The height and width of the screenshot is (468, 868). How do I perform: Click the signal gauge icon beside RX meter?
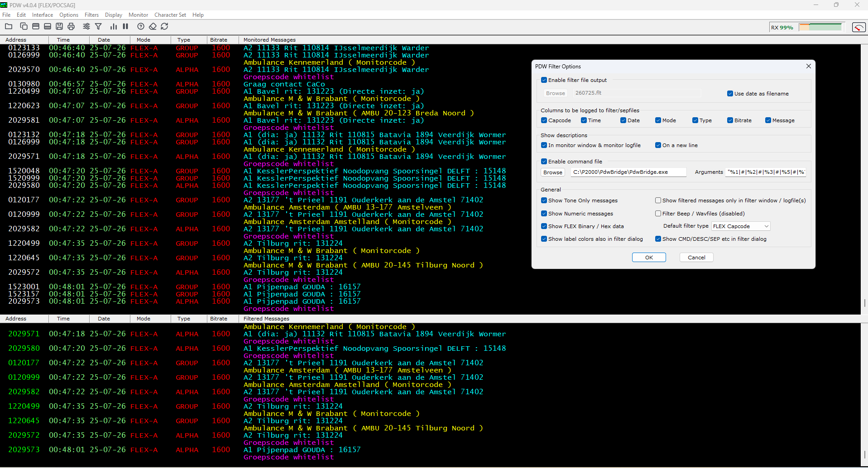click(x=858, y=27)
